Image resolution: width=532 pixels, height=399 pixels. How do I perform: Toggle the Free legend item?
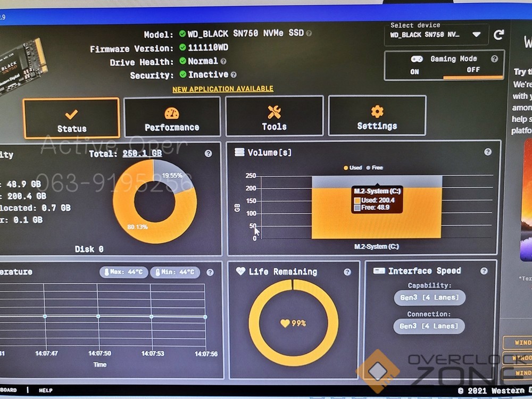[375, 168]
